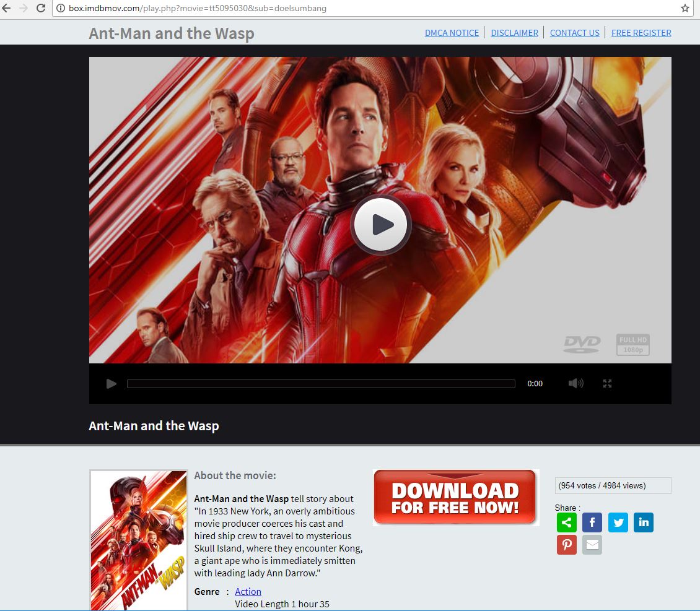Click the Ant-Man and the Wasp poster thumbnail
700x611 pixels.
pos(138,540)
